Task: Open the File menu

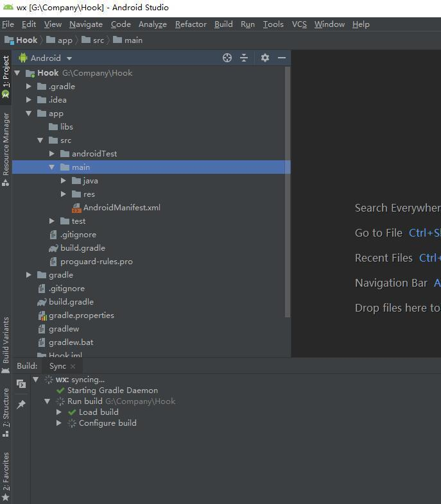Action: [x=8, y=24]
